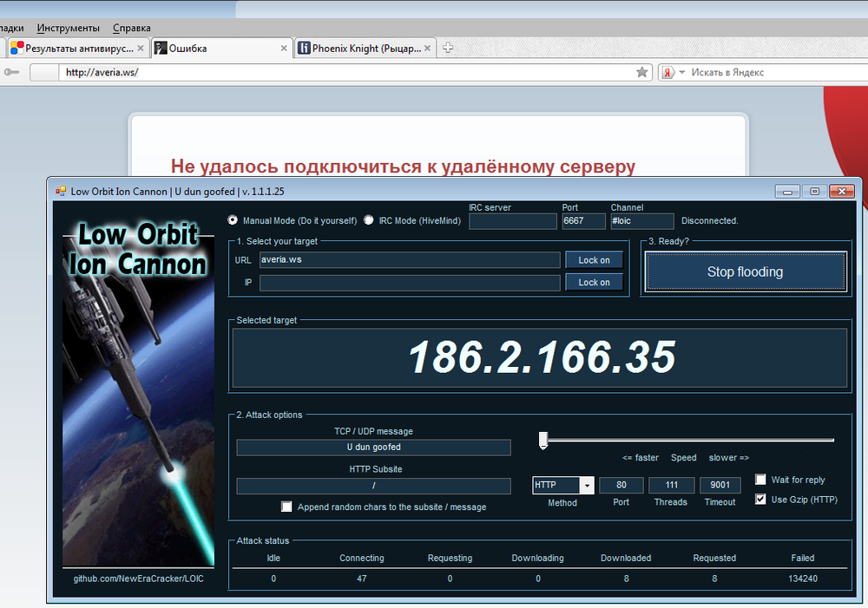Image resolution: width=868 pixels, height=608 pixels.
Task: Click Lock on next to the URL field
Action: [x=594, y=260]
